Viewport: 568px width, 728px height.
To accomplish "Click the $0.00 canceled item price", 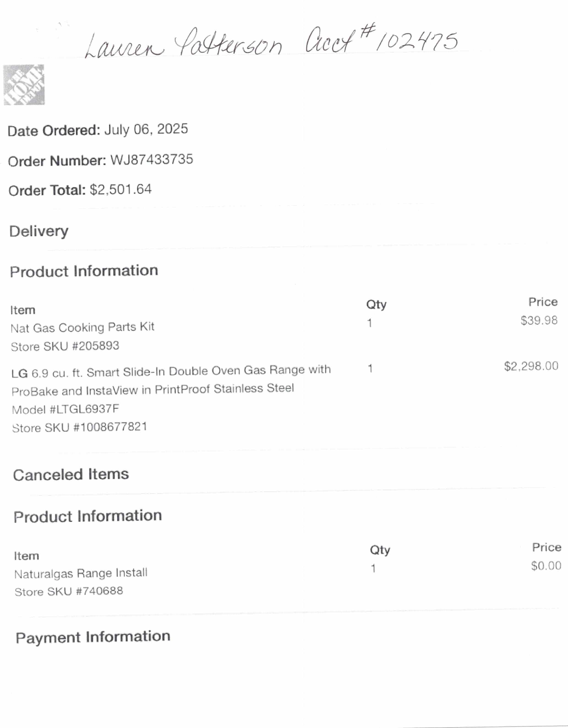I will point(546,566).
